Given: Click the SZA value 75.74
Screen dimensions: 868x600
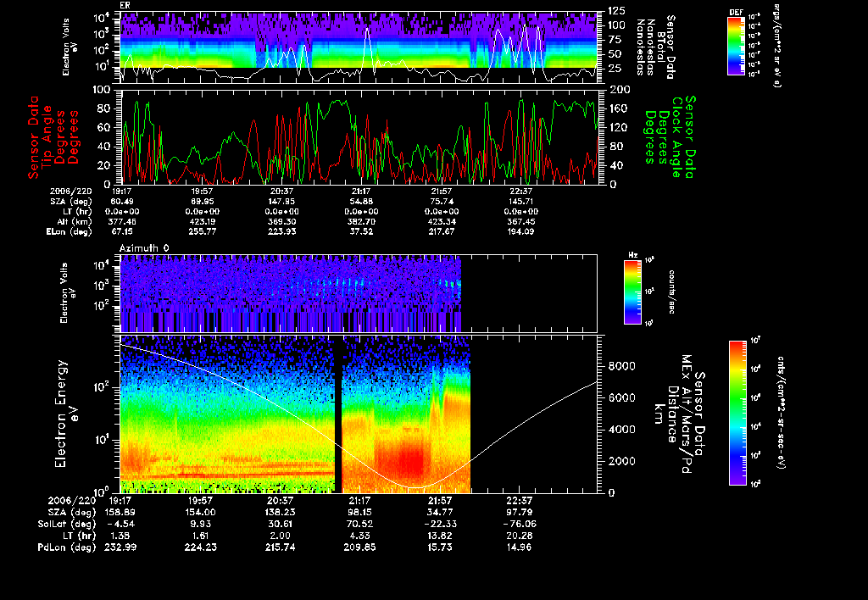Looking at the screenshot, I should click(x=441, y=202).
